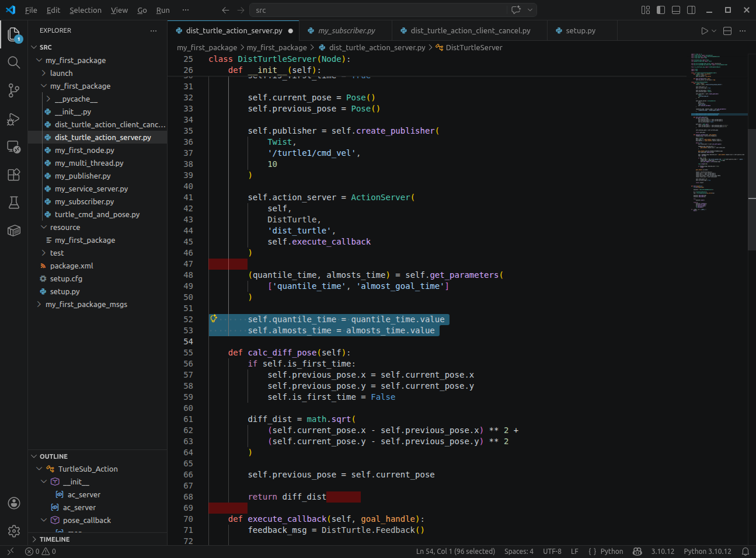The width and height of the screenshot is (756, 558).
Task: Go back with the navigation arrow
Action: pyautogui.click(x=226, y=10)
